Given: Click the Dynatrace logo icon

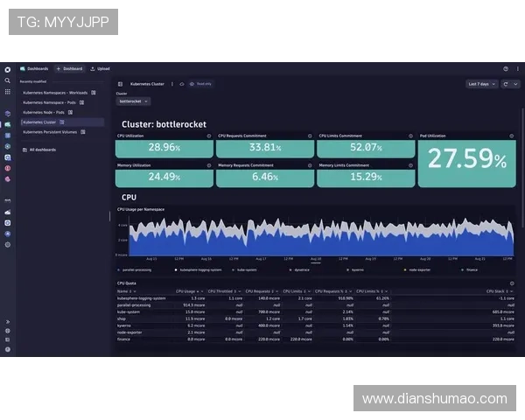Looking at the screenshot, I should 7,70.
